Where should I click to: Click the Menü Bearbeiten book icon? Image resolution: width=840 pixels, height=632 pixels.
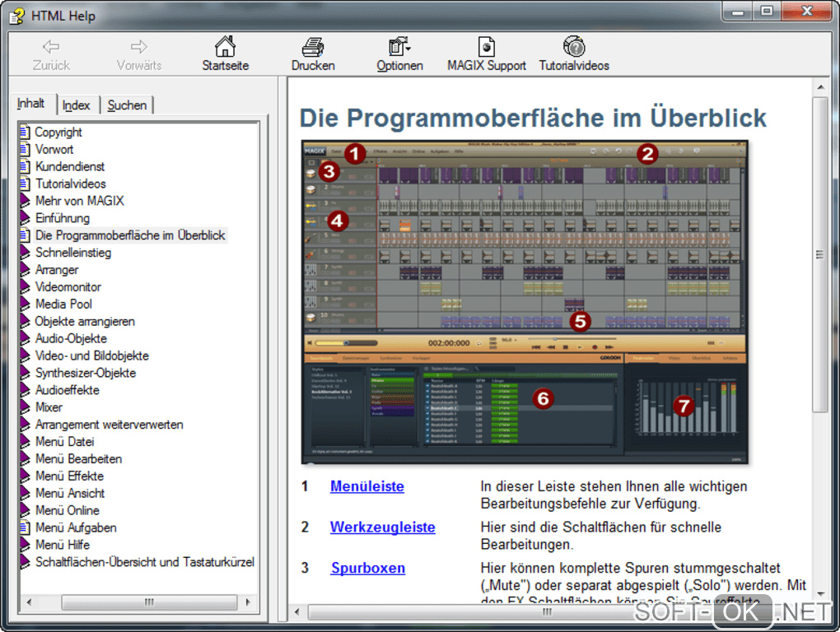[25, 458]
